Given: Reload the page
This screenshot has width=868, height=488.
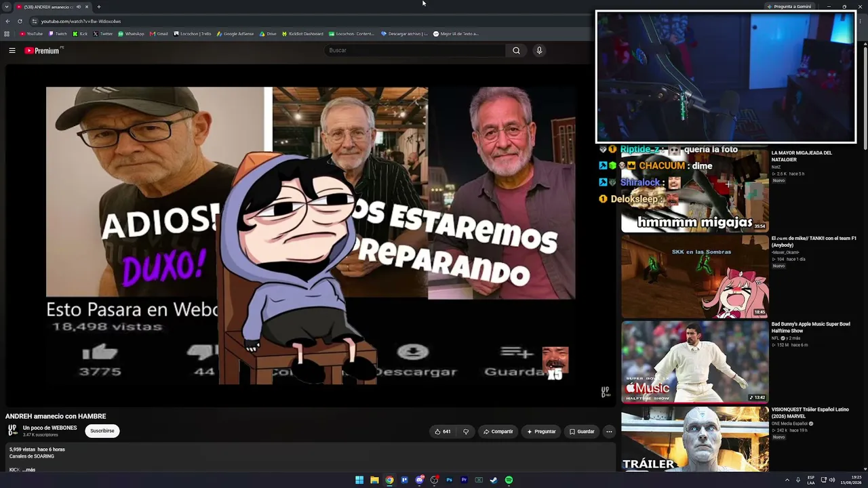Looking at the screenshot, I should pyautogui.click(x=20, y=21).
